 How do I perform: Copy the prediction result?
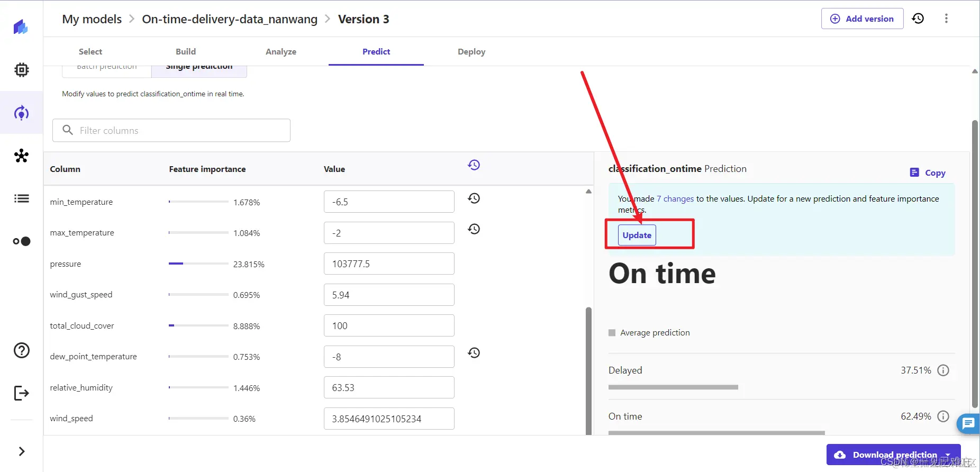click(928, 173)
